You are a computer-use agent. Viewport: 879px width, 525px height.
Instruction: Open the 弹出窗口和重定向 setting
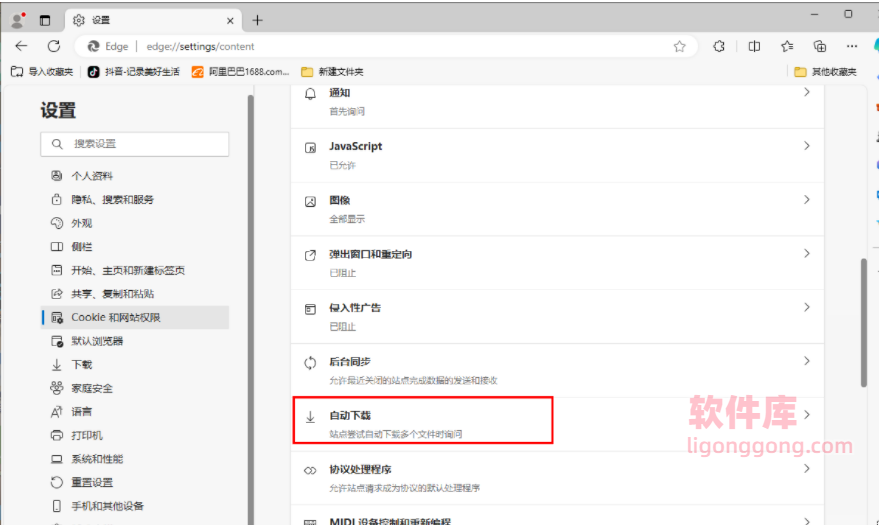point(557,263)
